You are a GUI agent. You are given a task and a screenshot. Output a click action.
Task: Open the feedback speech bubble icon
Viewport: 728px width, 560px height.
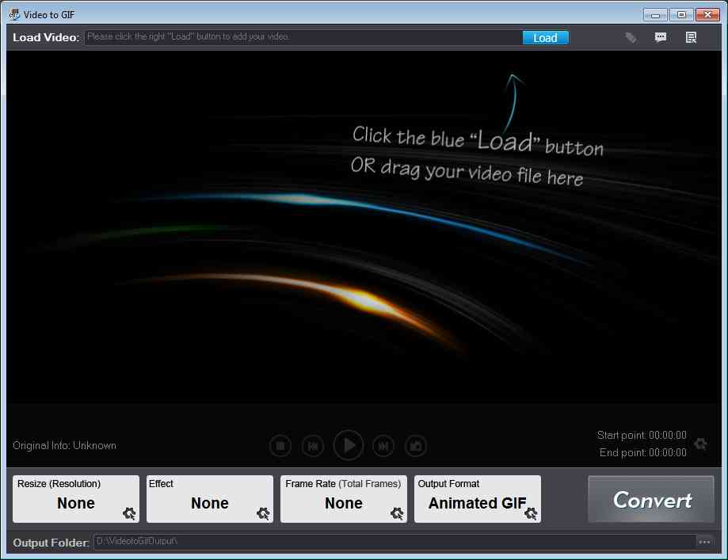click(x=661, y=37)
